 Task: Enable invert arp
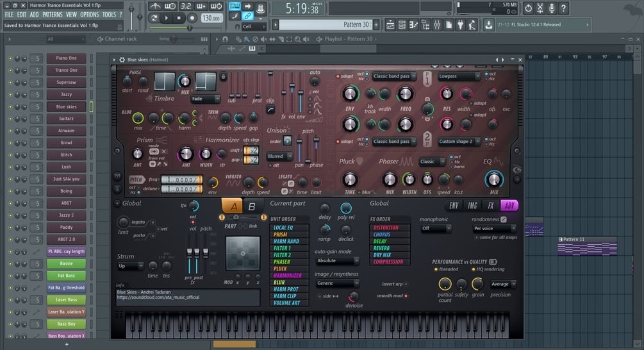[406, 284]
